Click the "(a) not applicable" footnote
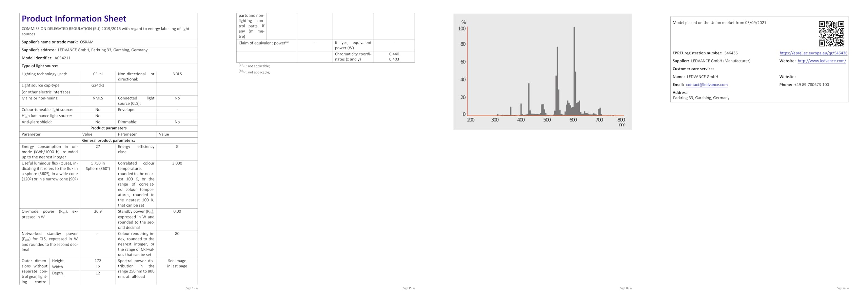The image size is (868, 307). coord(254,66)
